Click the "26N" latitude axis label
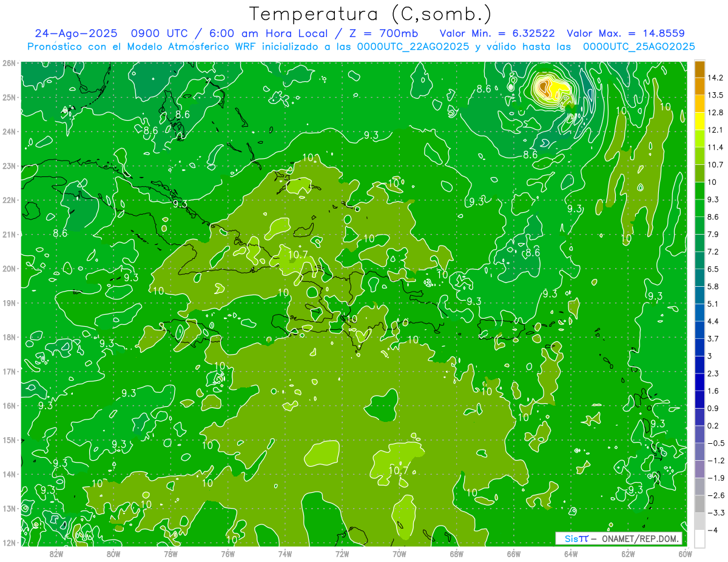This screenshot has width=728, height=562. (x=8, y=63)
